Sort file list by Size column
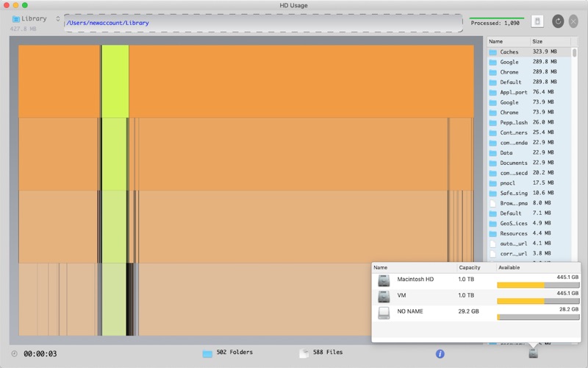This screenshot has width=588, height=368. pos(550,41)
